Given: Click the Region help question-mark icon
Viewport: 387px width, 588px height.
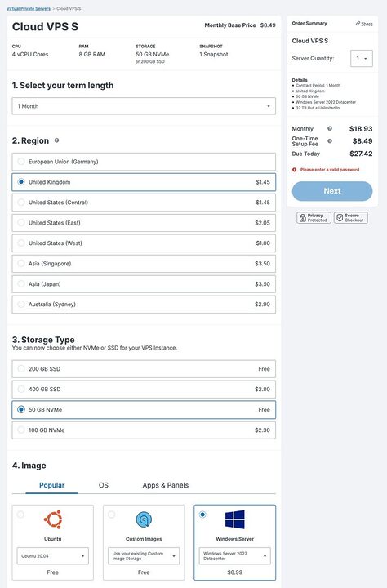Looking at the screenshot, I should pos(56,140).
